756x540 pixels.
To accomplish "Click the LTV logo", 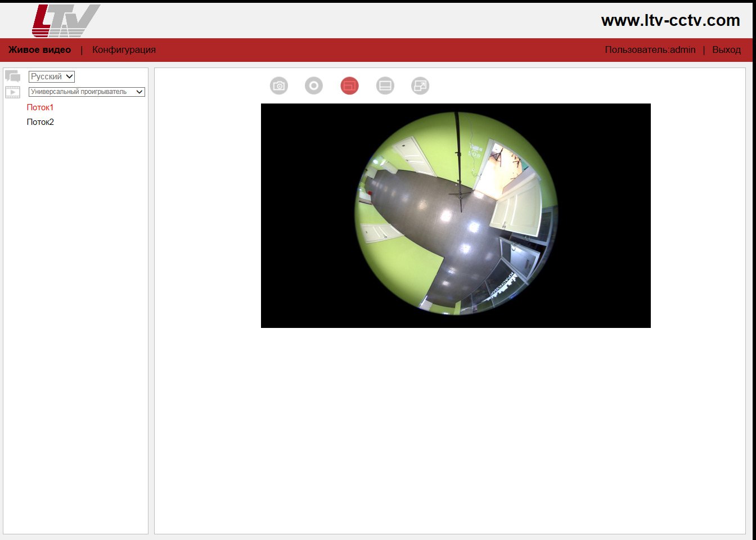I will click(x=66, y=20).
